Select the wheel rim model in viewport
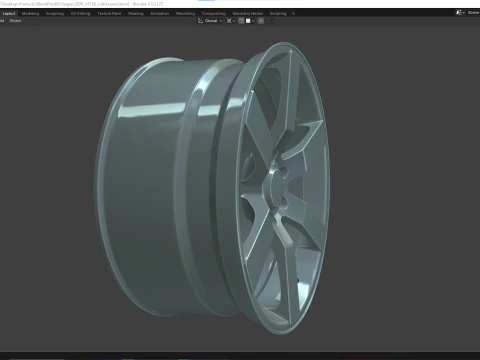The height and width of the screenshot is (360, 480). click(213, 187)
